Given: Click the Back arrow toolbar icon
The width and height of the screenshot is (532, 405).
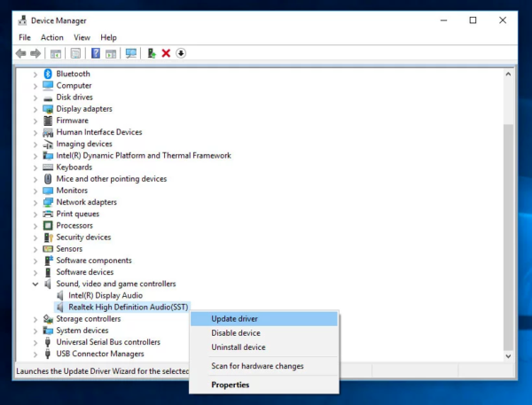Looking at the screenshot, I should [x=21, y=53].
